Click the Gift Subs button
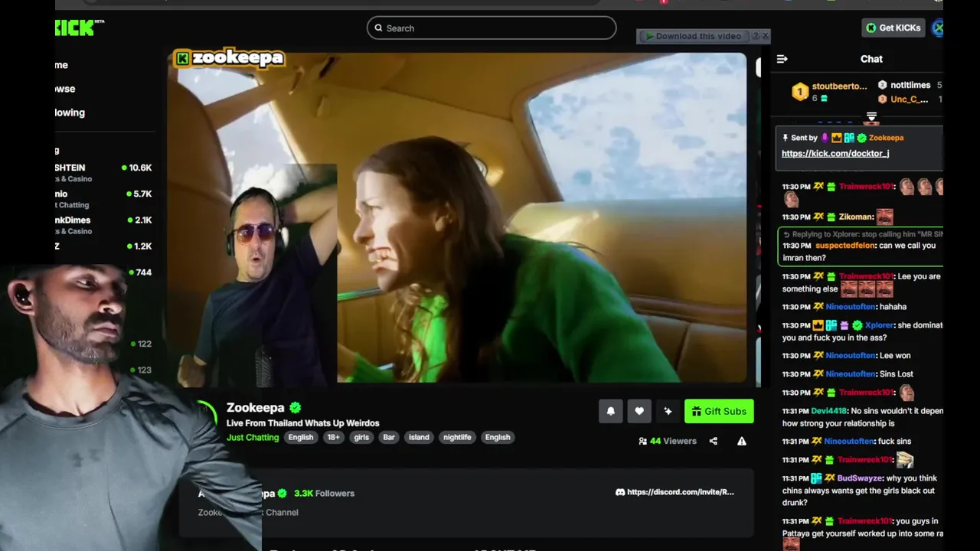 [719, 412]
